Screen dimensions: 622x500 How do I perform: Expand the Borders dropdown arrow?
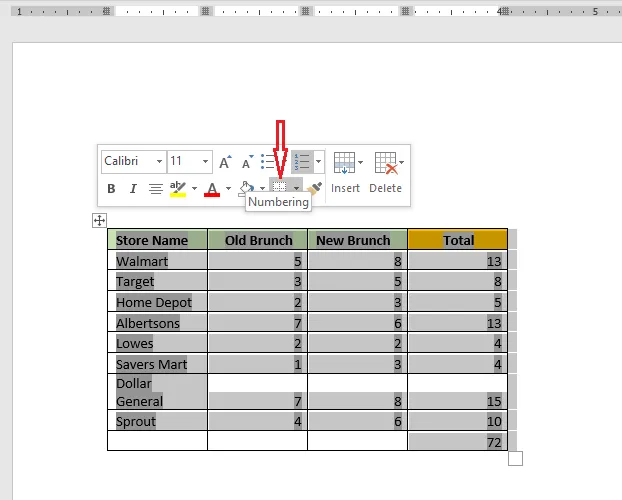click(x=296, y=187)
